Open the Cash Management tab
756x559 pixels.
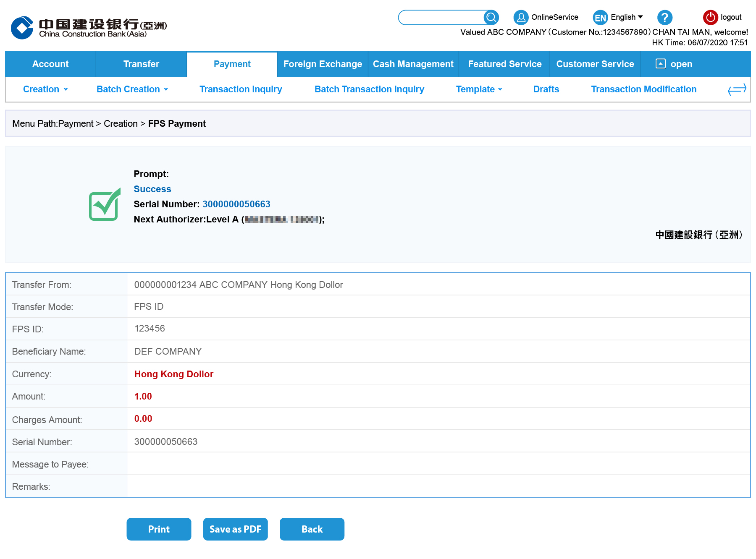tap(413, 64)
